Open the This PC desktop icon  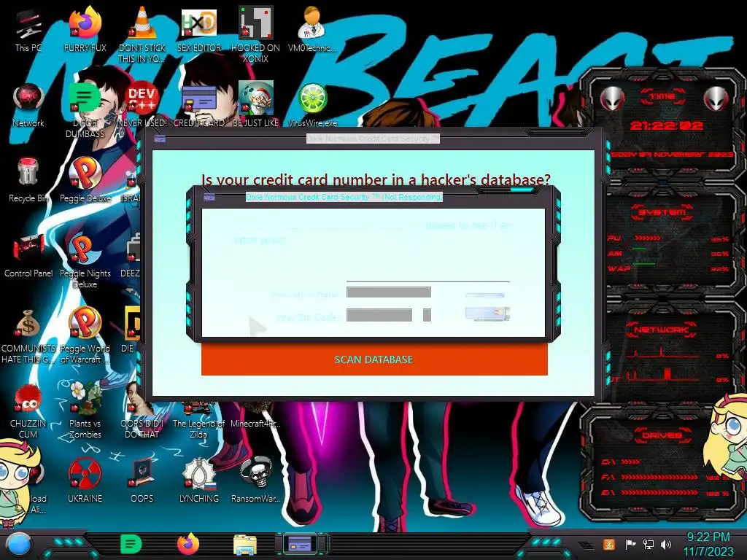(28, 24)
